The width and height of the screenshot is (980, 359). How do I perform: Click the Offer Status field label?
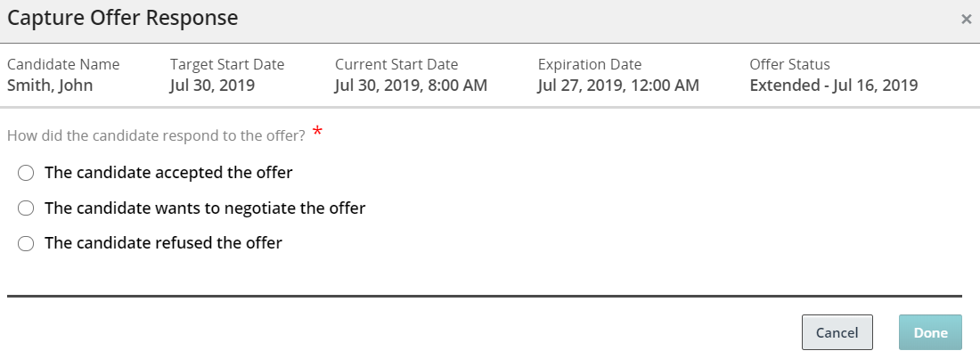[x=789, y=64]
